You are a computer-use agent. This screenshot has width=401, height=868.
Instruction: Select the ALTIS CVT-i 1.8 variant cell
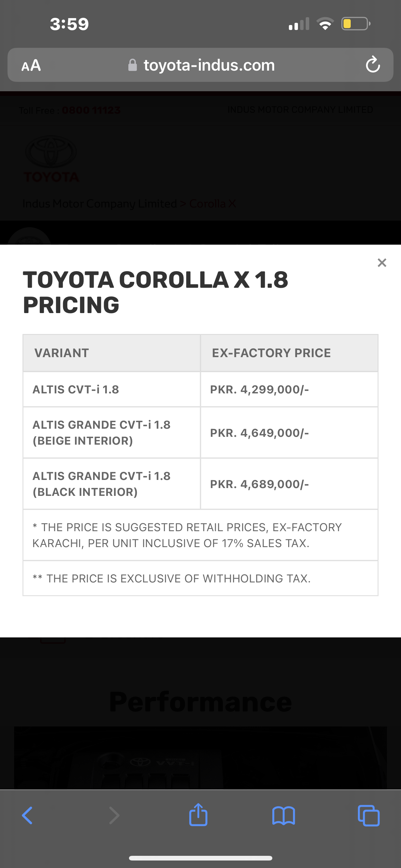[112, 390]
